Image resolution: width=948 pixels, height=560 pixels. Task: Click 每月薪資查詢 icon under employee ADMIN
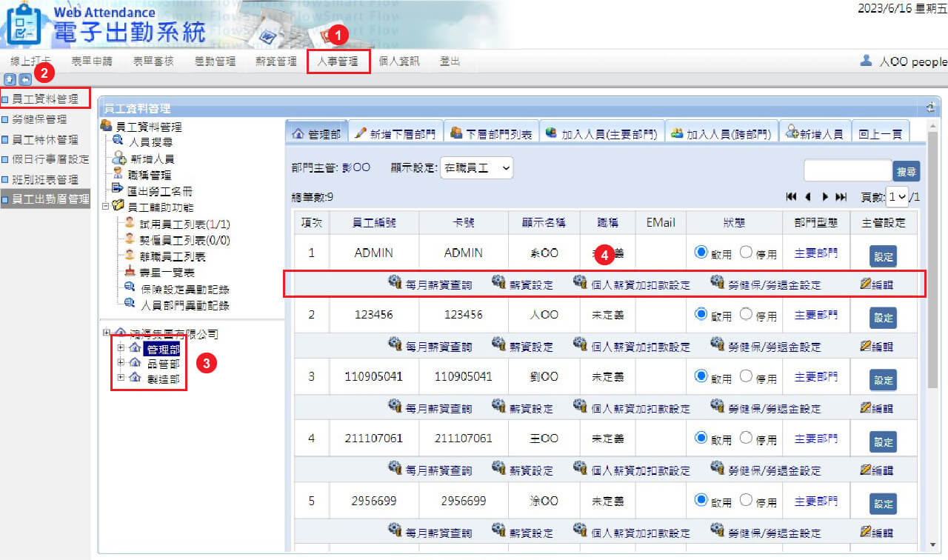pyautogui.click(x=395, y=282)
